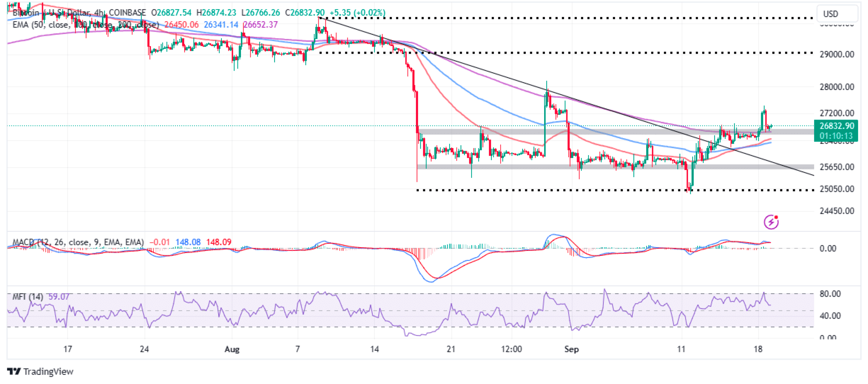Image resolution: width=868 pixels, height=384 pixels.
Task: Click the 28000.00 price axis label
Action: coord(836,87)
